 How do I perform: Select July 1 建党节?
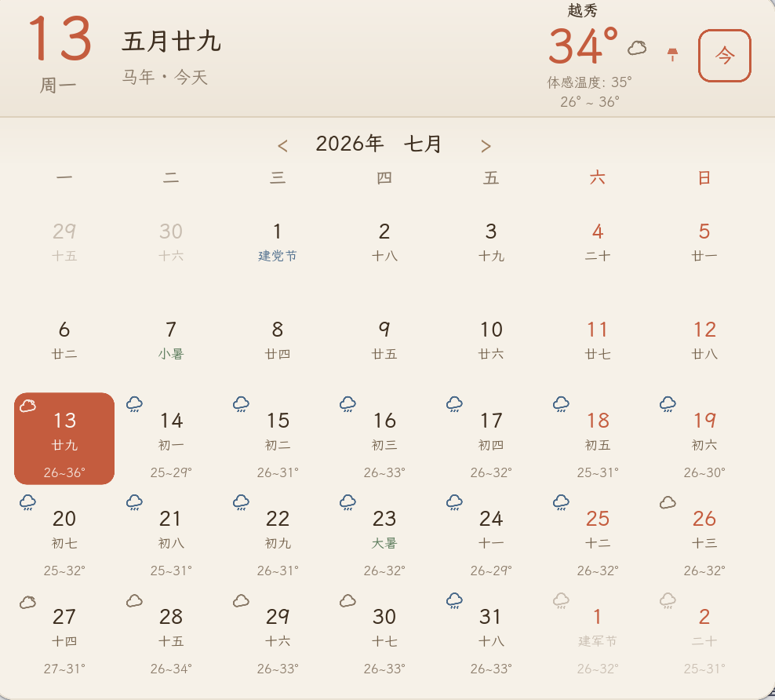(x=277, y=242)
